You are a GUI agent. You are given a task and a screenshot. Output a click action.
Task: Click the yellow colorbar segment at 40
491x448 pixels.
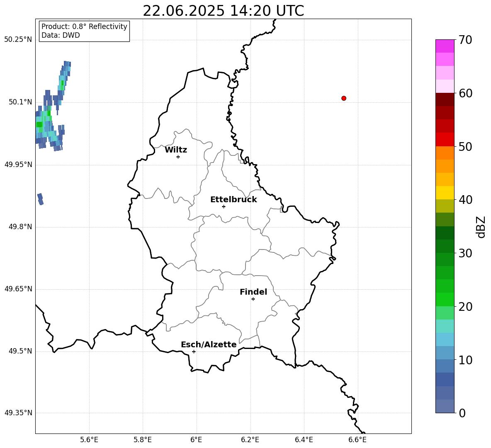[445, 193]
